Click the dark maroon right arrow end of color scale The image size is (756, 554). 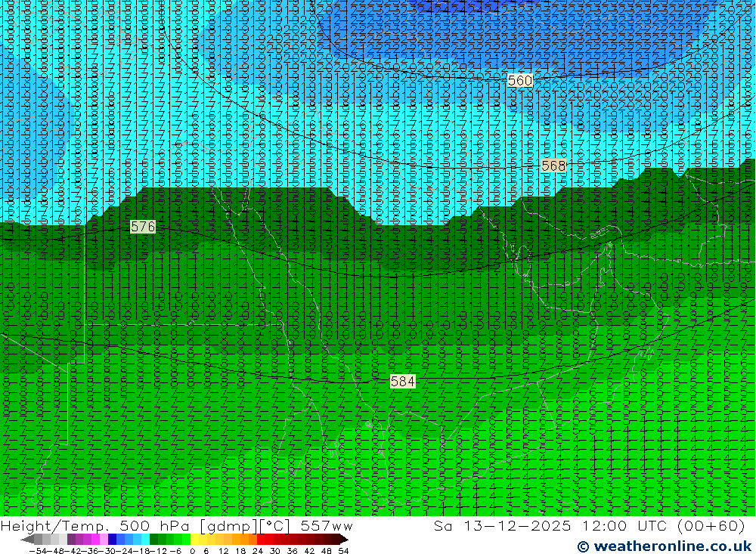click(x=344, y=539)
